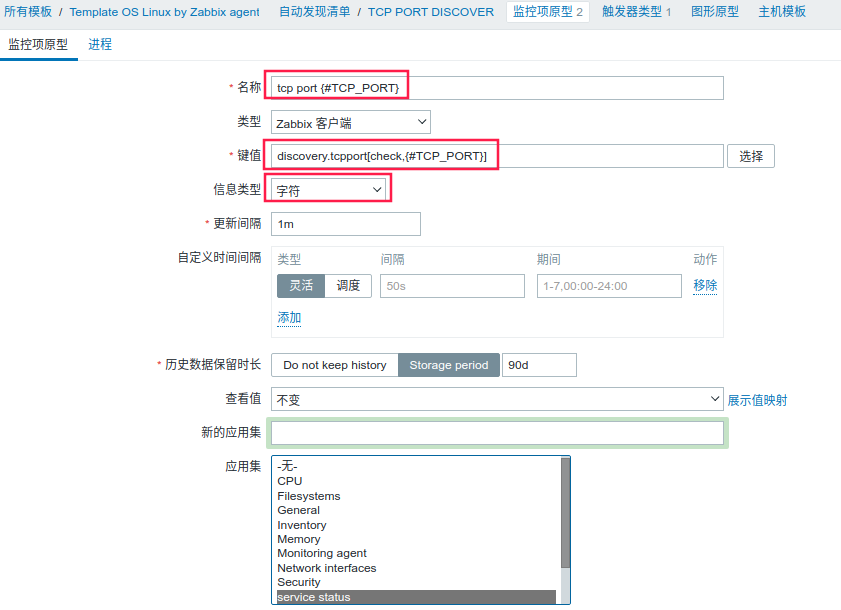This screenshot has height=610, width=841.
Task: Open TCP PORT DISCOVER from the breadcrumb
Action: [x=431, y=12]
